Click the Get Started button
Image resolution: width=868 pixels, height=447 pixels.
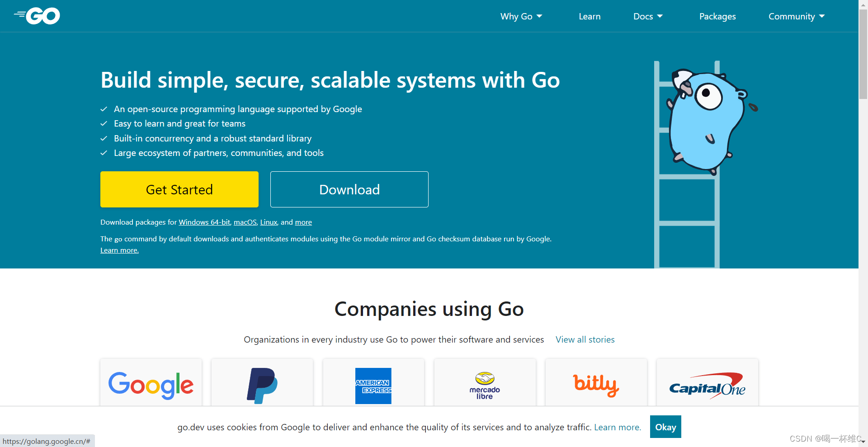click(x=179, y=189)
